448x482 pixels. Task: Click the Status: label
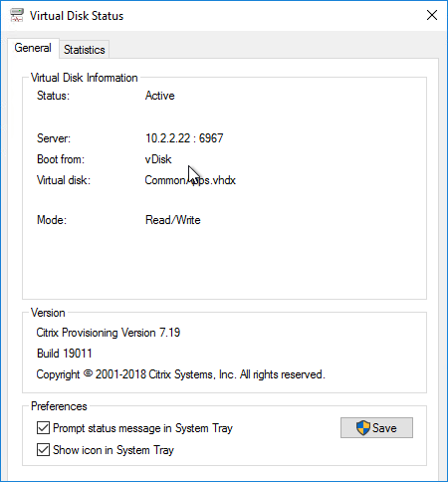click(53, 96)
